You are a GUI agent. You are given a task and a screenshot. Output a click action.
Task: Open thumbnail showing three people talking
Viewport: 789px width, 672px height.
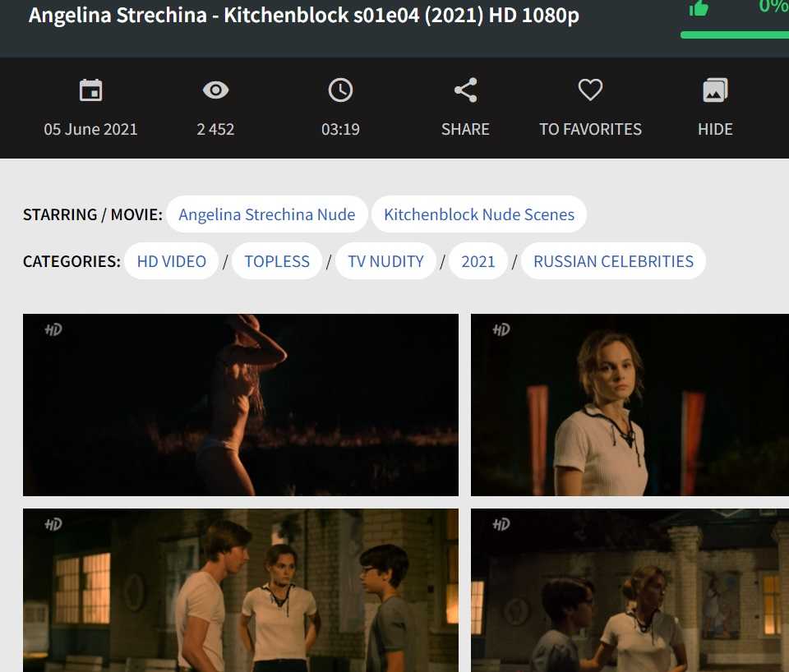click(x=241, y=590)
